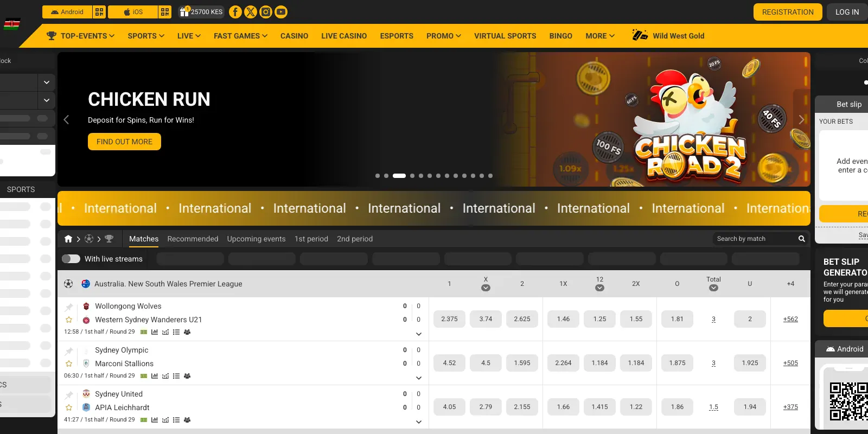868x434 pixels.
Task: Open the Instagram social link
Action: coord(266,12)
